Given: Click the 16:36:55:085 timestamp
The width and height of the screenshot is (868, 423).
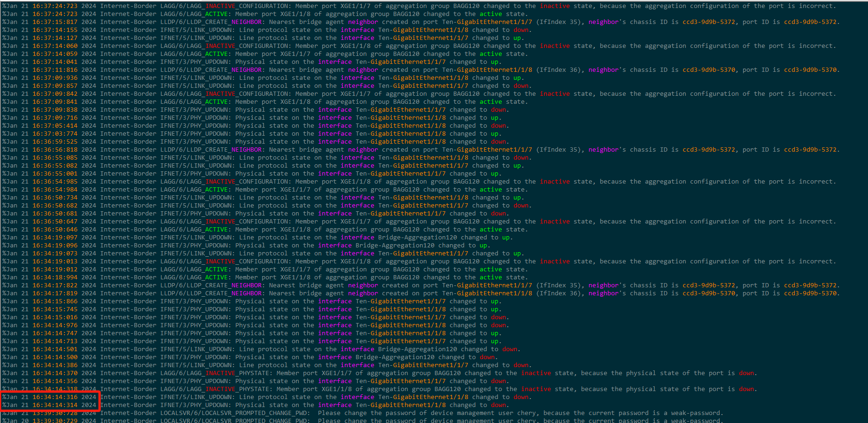Looking at the screenshot, I should [55, 158].
